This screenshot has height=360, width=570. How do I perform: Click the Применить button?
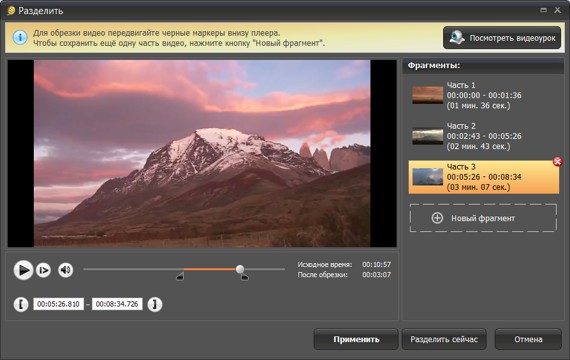click(x=356, y=339)
